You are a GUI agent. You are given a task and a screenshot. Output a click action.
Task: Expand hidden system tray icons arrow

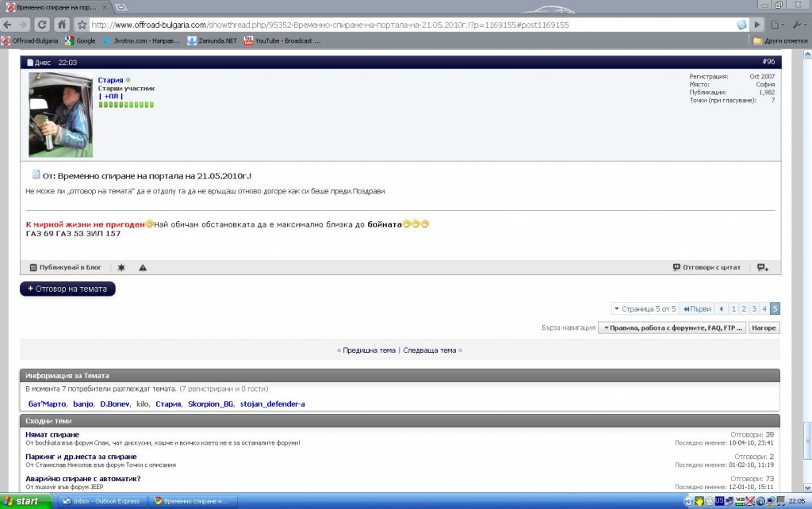point(688,501)
